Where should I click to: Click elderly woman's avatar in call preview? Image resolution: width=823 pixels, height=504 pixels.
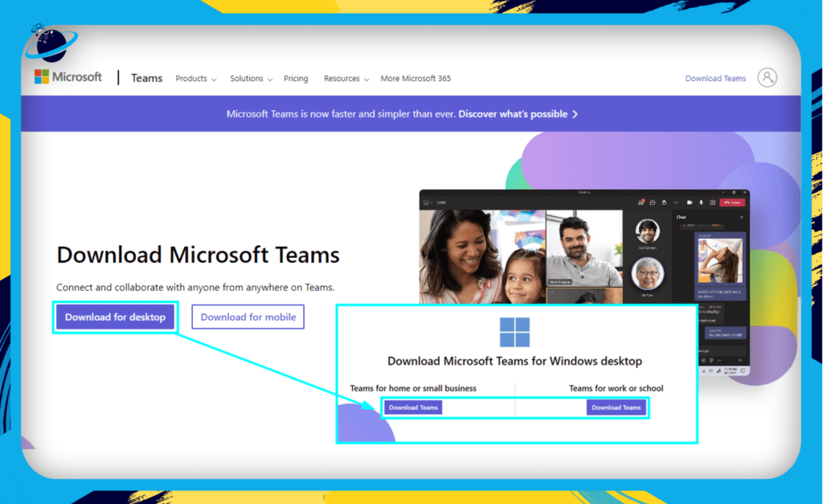click(x=648, y=273)
